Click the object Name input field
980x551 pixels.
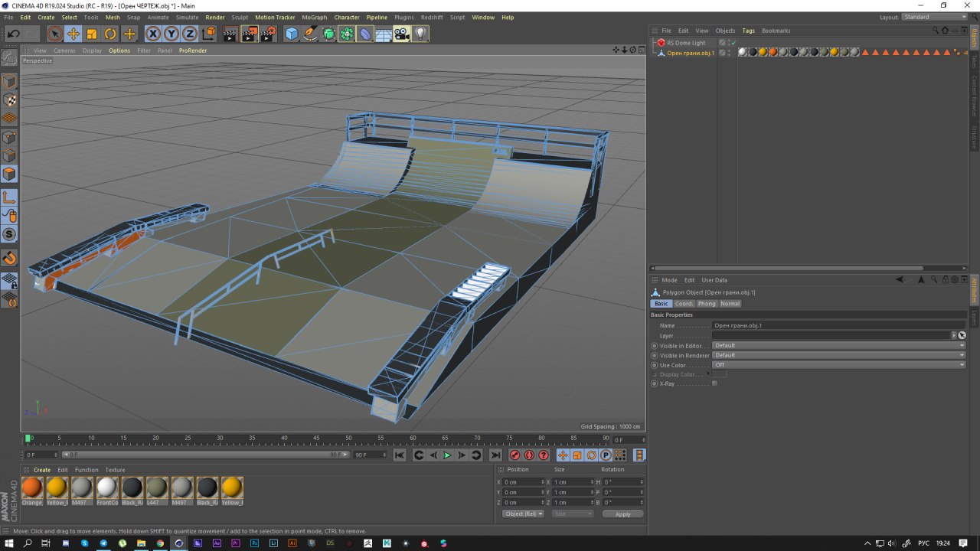click(x=838, y=325)
